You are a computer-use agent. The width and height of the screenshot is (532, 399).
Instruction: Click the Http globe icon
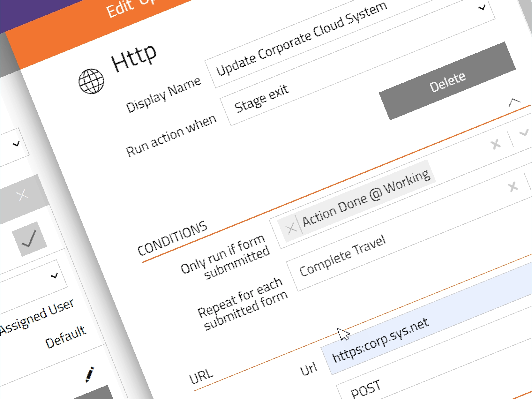(x=91, y=81)
